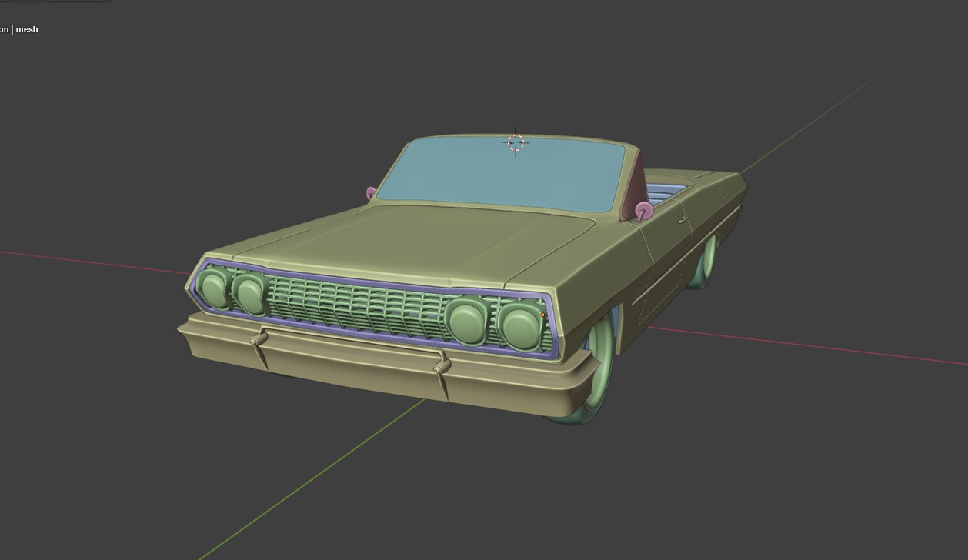The width and height of the screenshot is (968, 560).
Task: Click the "mesh" object name text
Action: [x=27, y=29]
